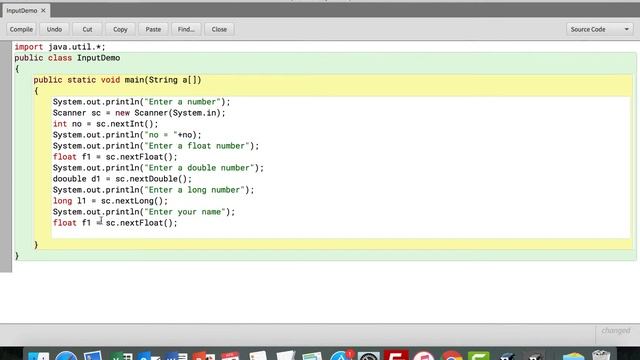Click last 'float f1 = sc.nextFloat();' below name prompt
Screen dimensions: 640x360
pyautogui.click(x=115, y=223)
